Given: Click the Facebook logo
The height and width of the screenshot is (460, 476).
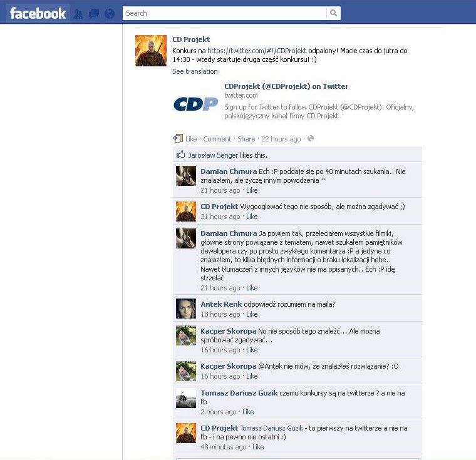Looking at the screenshot, I should pyautogui.click(x=38, y=13).
